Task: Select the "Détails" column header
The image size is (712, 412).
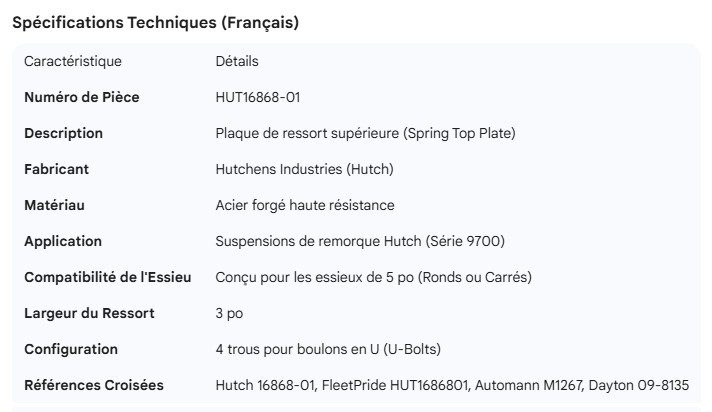Action: (237, 62)
